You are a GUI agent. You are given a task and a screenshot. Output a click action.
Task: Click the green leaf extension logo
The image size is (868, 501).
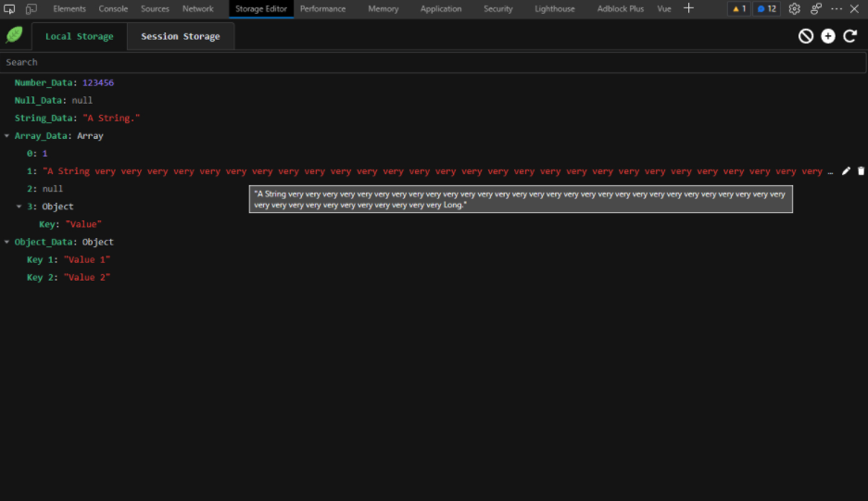15,35
